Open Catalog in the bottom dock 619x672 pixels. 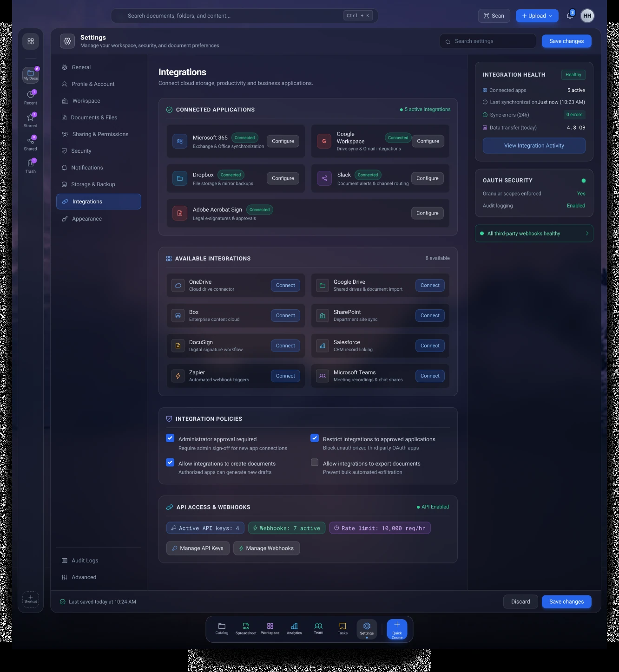(x=222, y=629)
